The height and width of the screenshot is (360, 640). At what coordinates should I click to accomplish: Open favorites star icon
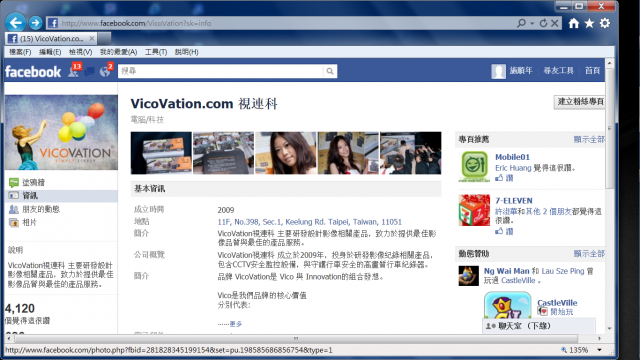point(589,23)
